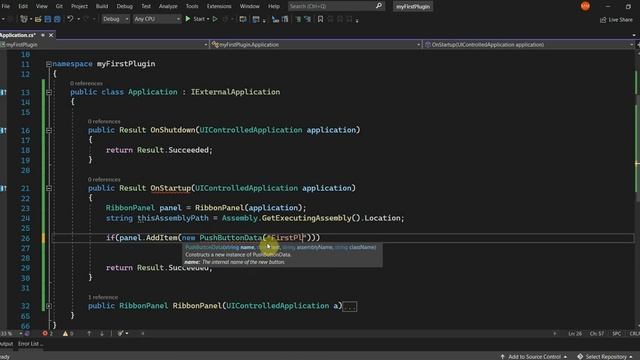Screen dimensions: 640x360
Task: Click the interface implementation glyph on line 16
Action: click(3, 130)
